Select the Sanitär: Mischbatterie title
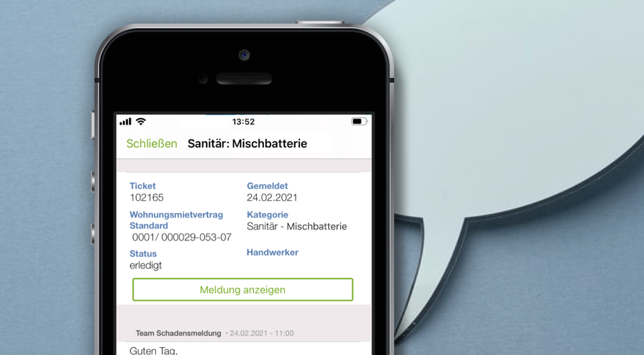644x355 pixels. [x=248, y=143]
